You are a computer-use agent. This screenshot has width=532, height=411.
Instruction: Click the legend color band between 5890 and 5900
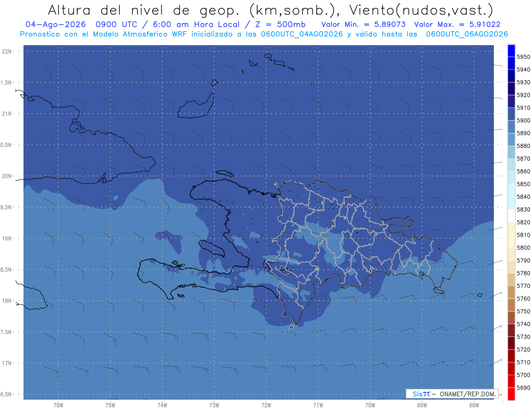point(511,127)
